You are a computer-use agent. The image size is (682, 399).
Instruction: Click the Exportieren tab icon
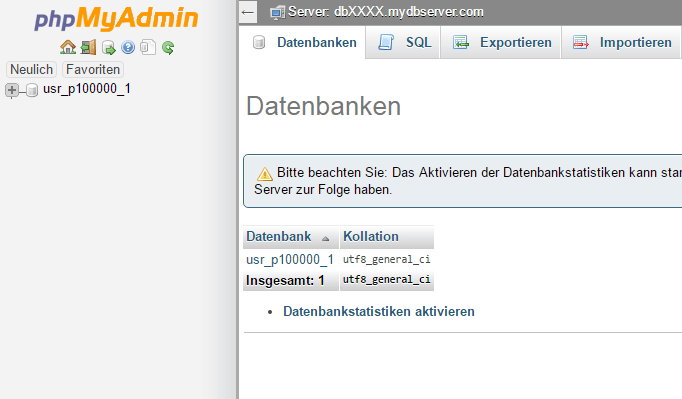pos(461,42)
